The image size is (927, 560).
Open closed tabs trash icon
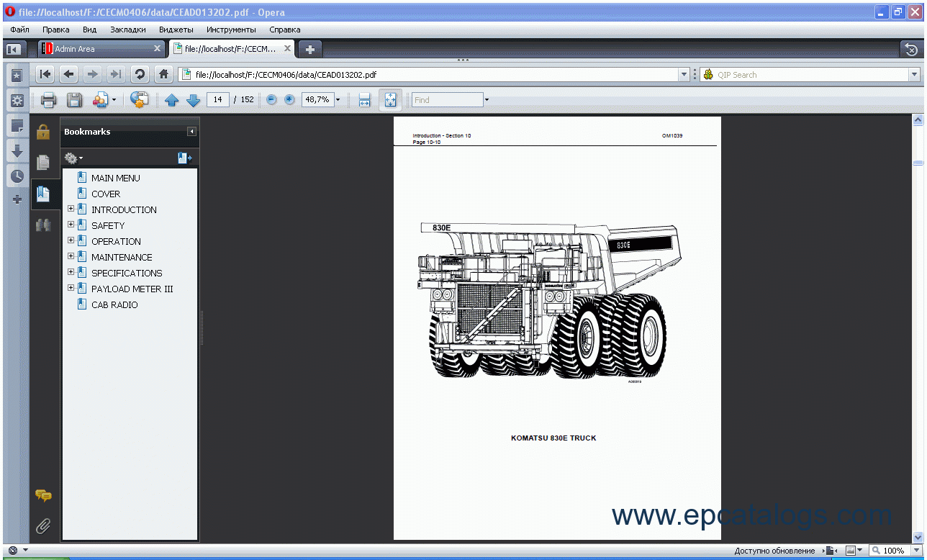coord(911,49)
